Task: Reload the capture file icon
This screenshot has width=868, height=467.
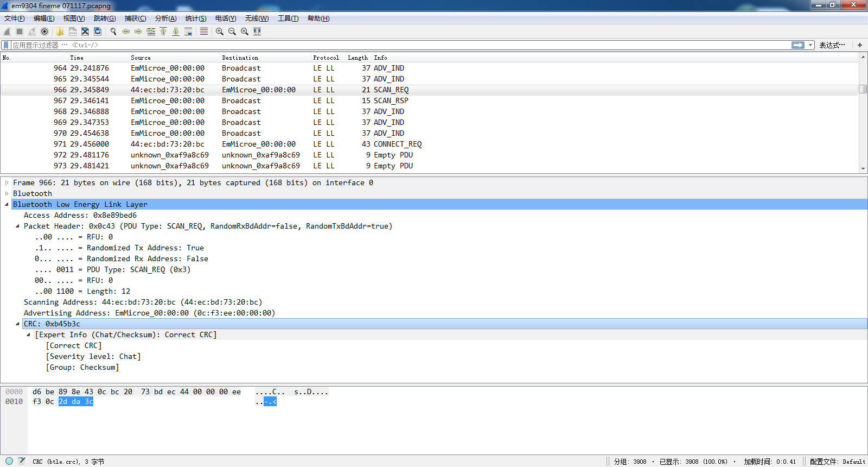Action: click(98, 31)
